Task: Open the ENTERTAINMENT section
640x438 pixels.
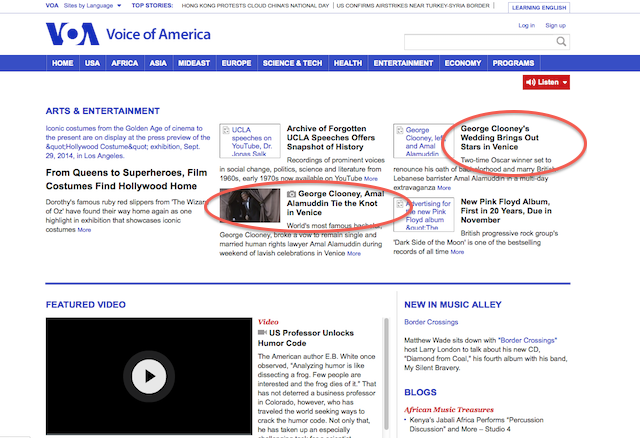Action: (x=403, y=63)
